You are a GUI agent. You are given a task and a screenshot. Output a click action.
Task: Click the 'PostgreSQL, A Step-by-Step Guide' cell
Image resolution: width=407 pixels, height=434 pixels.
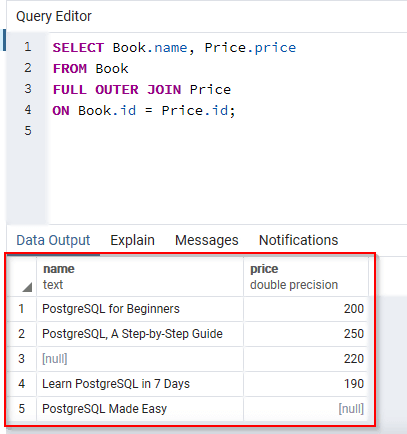click(x=140, y=334)
